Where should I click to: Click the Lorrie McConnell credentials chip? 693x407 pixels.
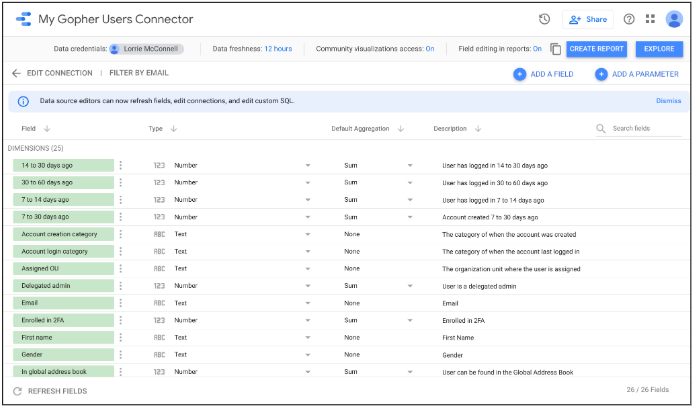pos(146,49)
